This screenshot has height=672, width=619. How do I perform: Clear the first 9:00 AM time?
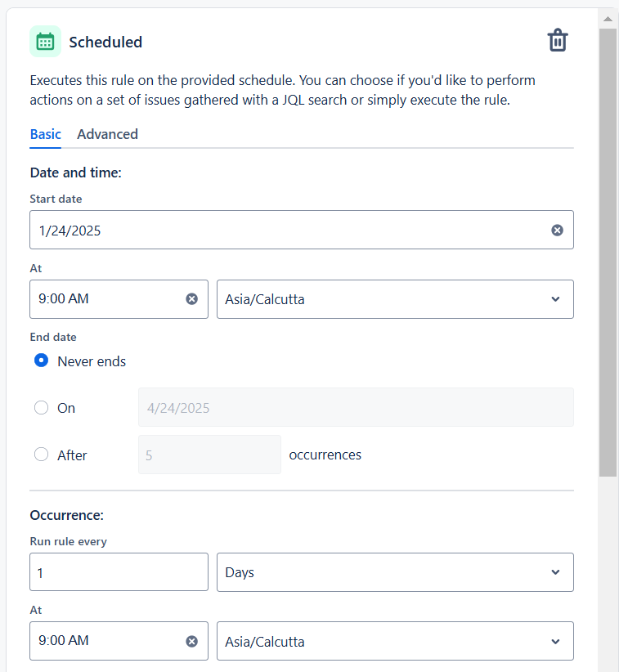pos(192,299)
